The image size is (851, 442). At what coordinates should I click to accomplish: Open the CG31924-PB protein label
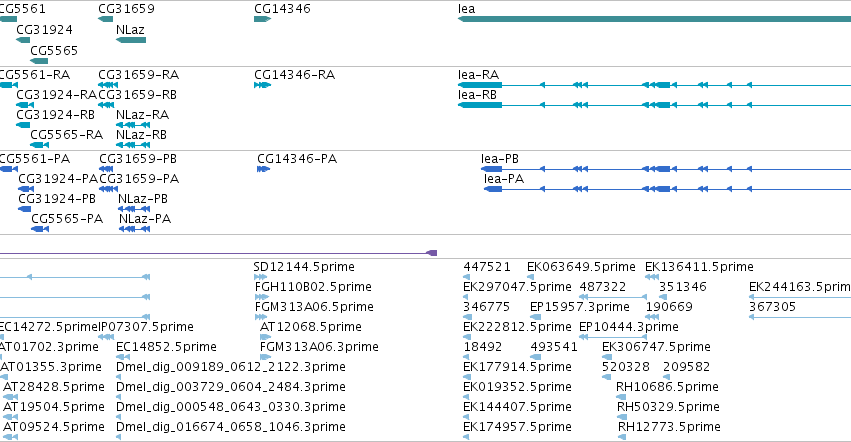(57, 199)
